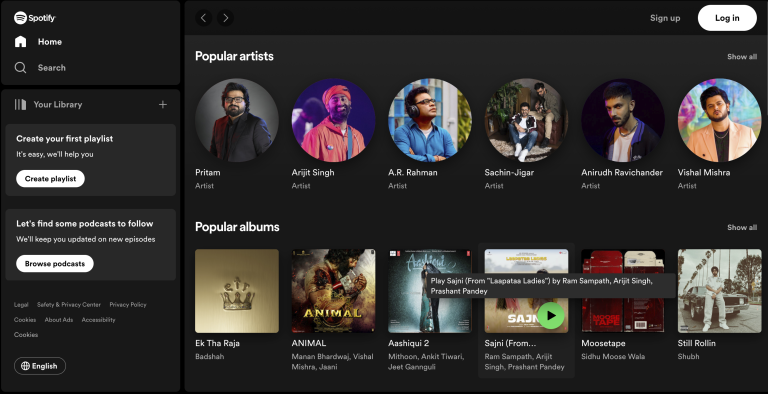Click the Sign up link

pyautogui.click(x=665, y=18)
